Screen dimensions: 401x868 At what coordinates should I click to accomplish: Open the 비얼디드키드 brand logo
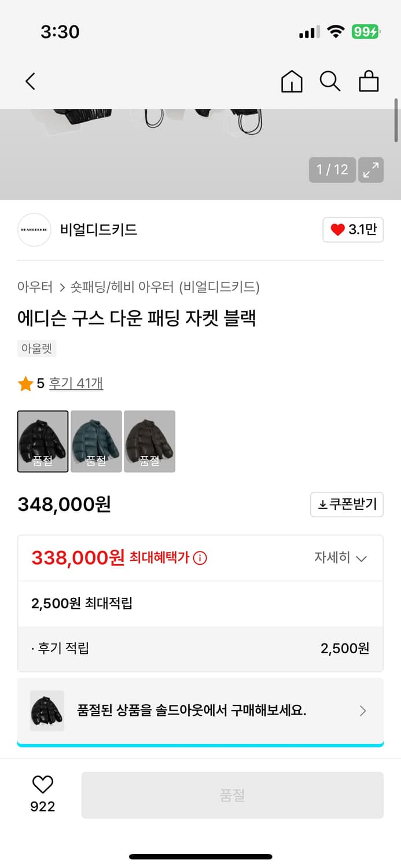tap(34, 230)
